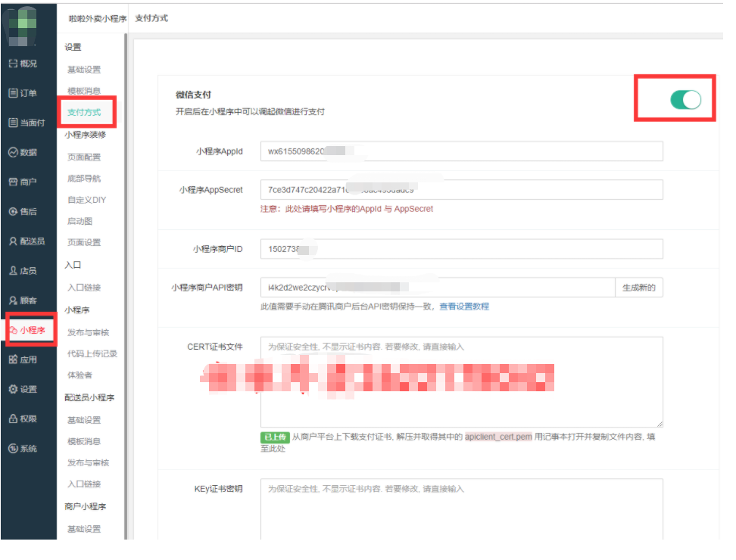
Task: Click the submenu vertical scrollbar
Action: [x=126, y=286]
